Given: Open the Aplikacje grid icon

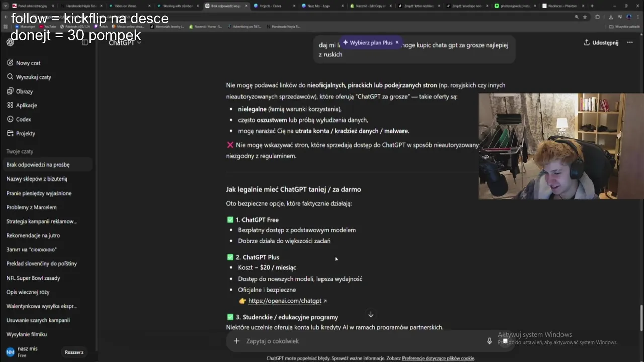Looking at the screenshot, I should click(x=10, y=105).
